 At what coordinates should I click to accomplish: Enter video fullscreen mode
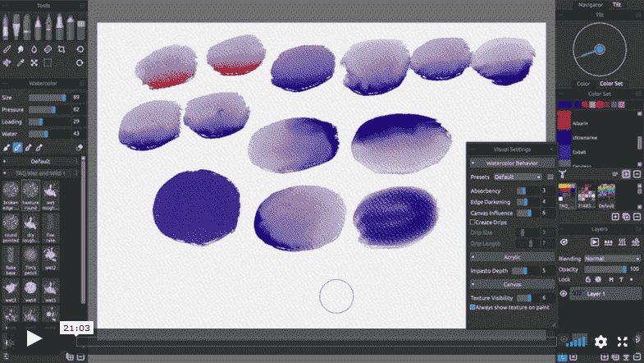point(622,341)
